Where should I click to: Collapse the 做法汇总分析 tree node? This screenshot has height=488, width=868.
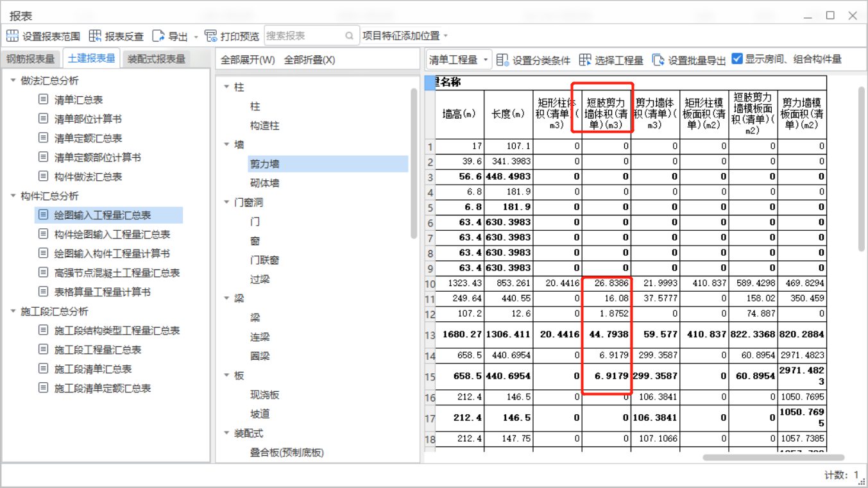[13, 80]
